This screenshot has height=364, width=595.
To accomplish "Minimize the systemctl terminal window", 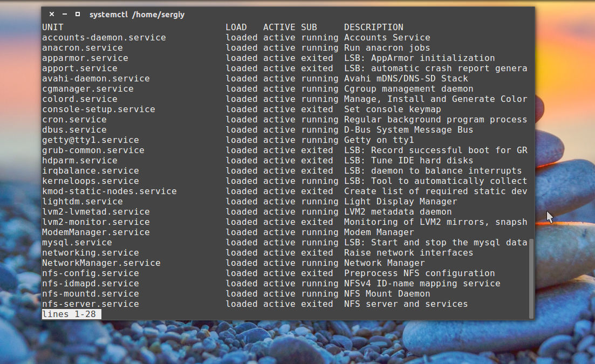I will 65,15.
